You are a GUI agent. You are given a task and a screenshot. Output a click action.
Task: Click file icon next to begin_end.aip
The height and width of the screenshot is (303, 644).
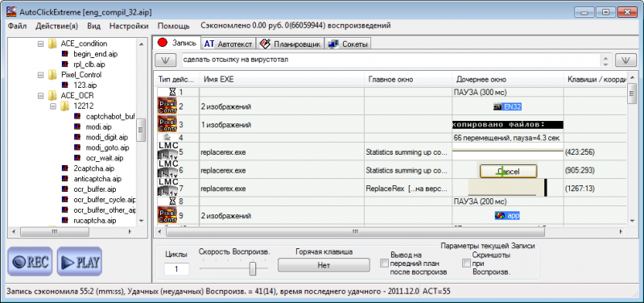coord(65,54)
